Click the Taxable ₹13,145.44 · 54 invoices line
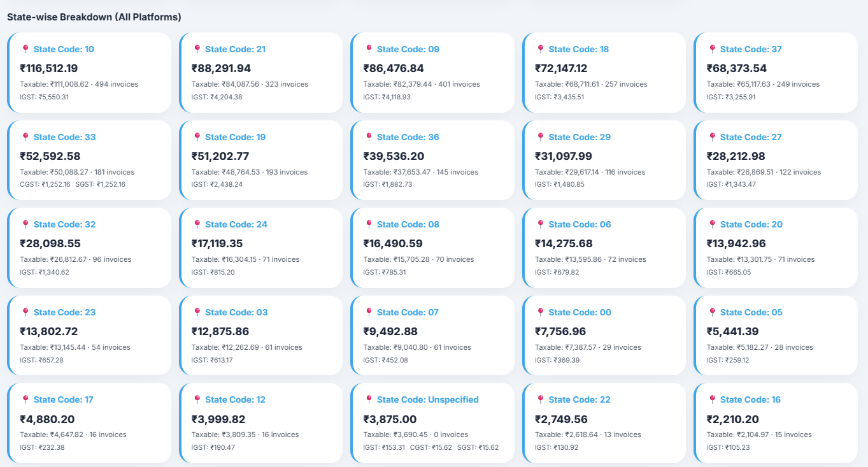The width and height of the screenshot is (868, 467). point(75,347)
